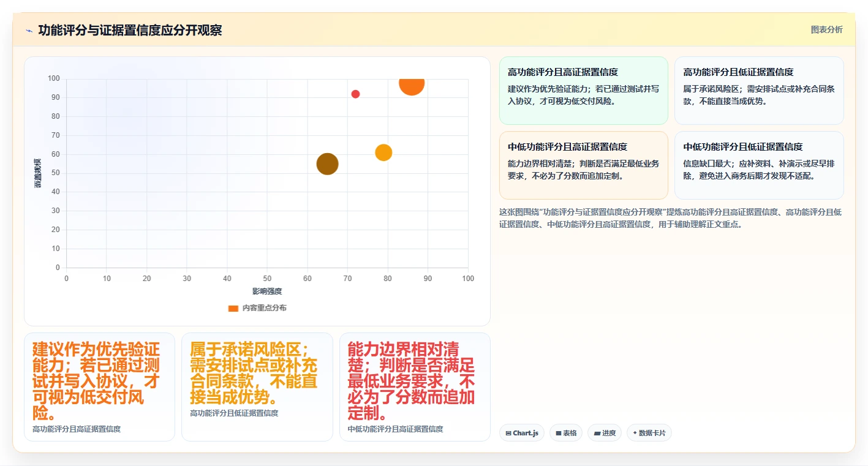Open the 数据卡片 tag
The width and height of the screenshot is (868, 466).
tap(649, 433)
